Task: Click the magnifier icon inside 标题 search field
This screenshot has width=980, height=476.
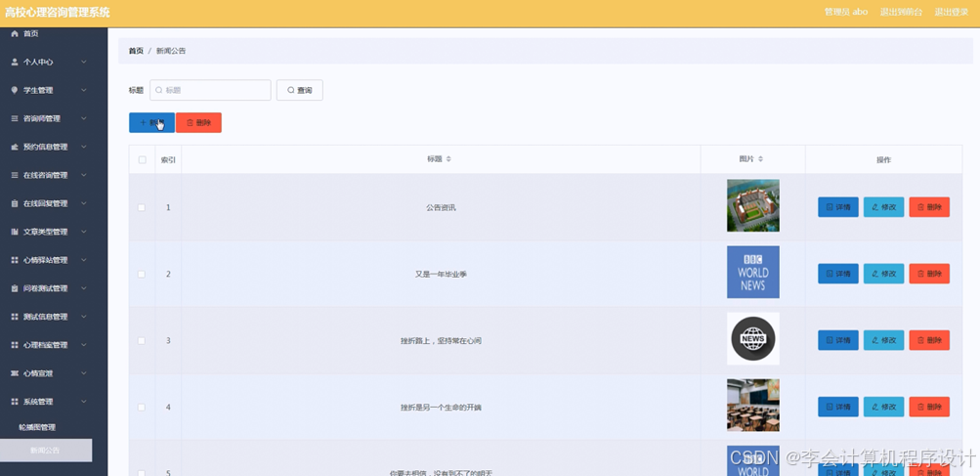Action: point(158,90)
